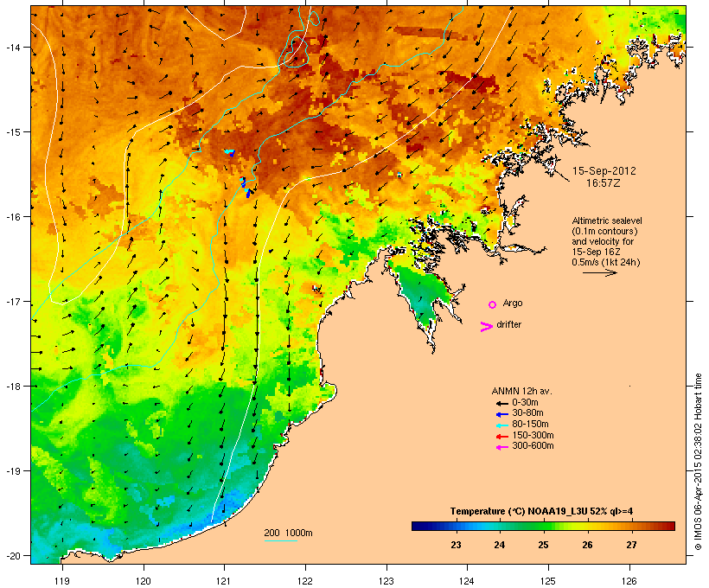Click the '30-80m' depth label
Viewport: 709px width, 588px height.
(x=527, y=413)
